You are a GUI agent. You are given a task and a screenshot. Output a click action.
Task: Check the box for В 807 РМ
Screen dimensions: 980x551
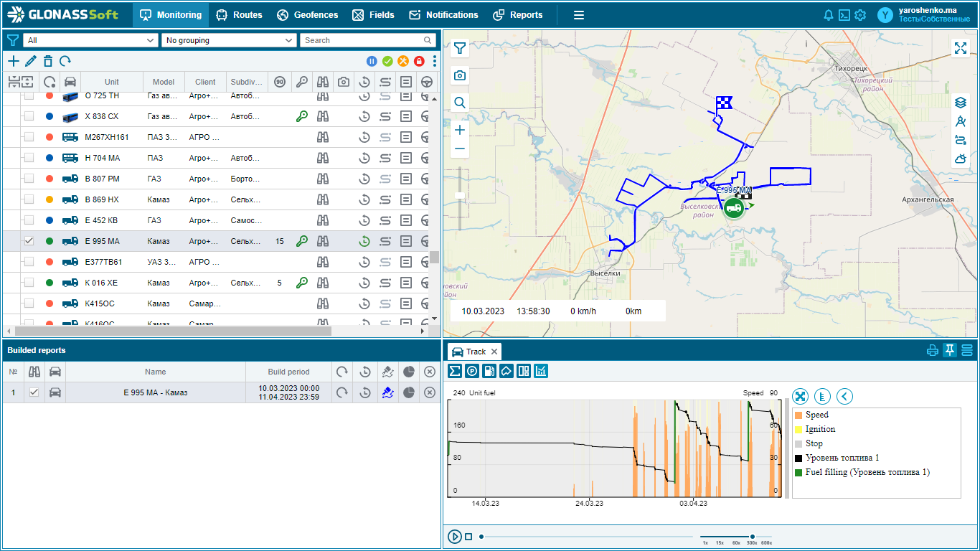(29, 179)
